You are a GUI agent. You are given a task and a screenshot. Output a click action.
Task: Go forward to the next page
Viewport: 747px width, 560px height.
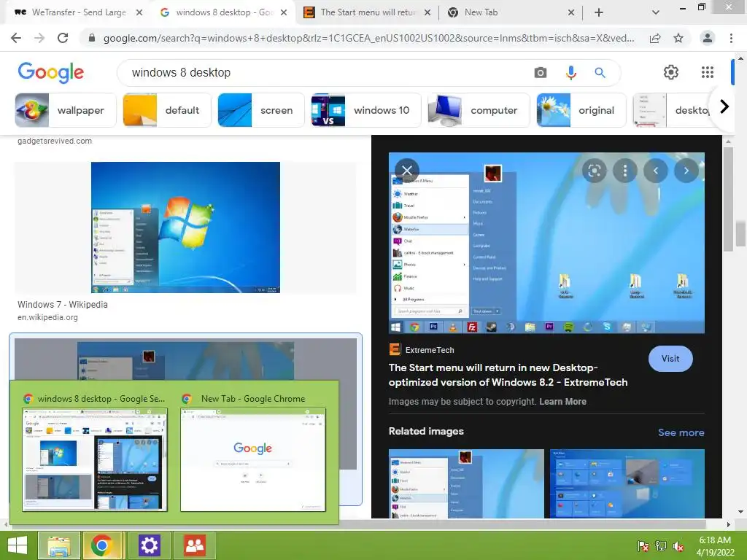pos(39,38)
